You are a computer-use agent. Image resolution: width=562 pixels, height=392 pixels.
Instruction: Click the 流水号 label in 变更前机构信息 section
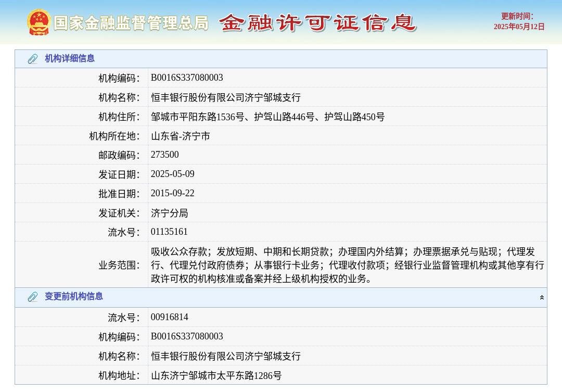124,318
